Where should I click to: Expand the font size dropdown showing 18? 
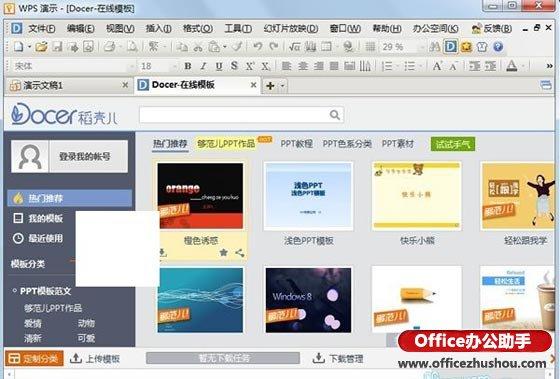tap(175, 66)
